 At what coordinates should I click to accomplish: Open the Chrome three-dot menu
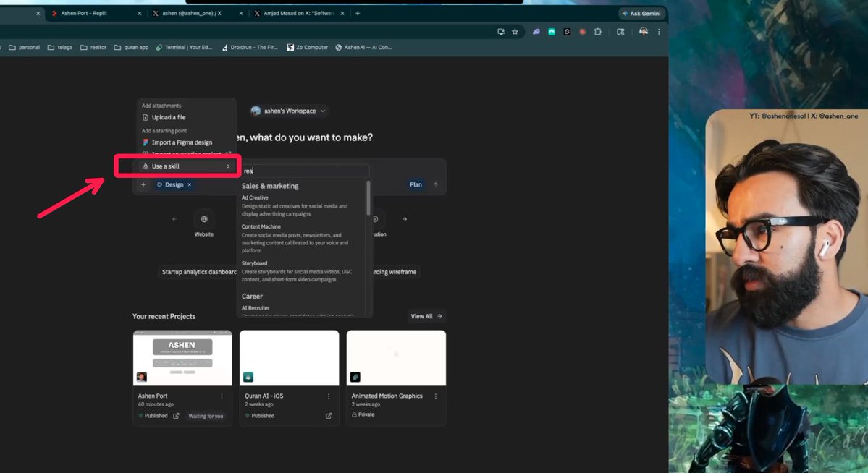pyautogui.click(x=659, y=32)
